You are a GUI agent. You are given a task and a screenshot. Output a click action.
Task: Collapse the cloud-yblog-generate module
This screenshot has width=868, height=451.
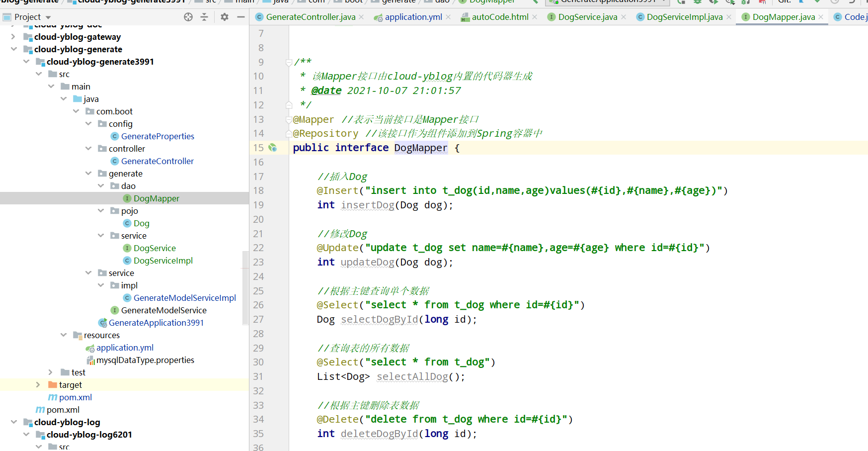coord(13,49)
